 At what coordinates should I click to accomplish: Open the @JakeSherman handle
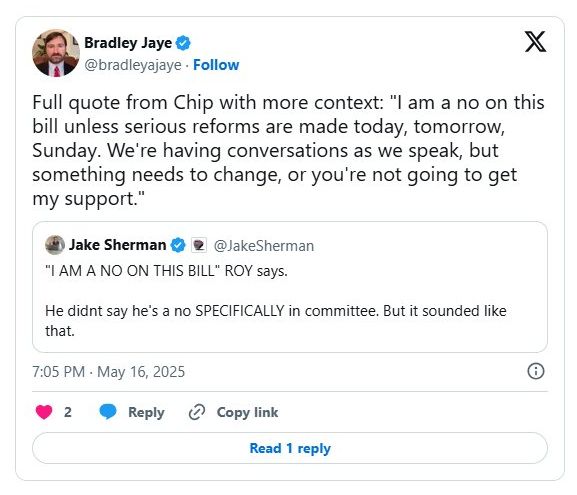point(264,246)
